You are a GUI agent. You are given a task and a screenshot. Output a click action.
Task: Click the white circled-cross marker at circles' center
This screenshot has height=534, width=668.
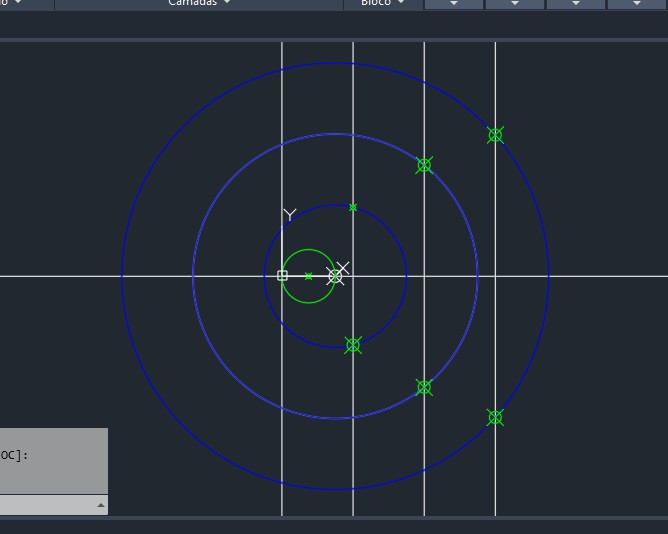pos(335,277)
